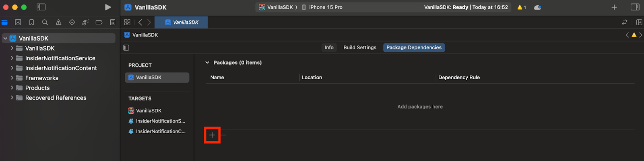Open the issue navigator warning icon
This screenshot has height=161, width=644.
59,22
